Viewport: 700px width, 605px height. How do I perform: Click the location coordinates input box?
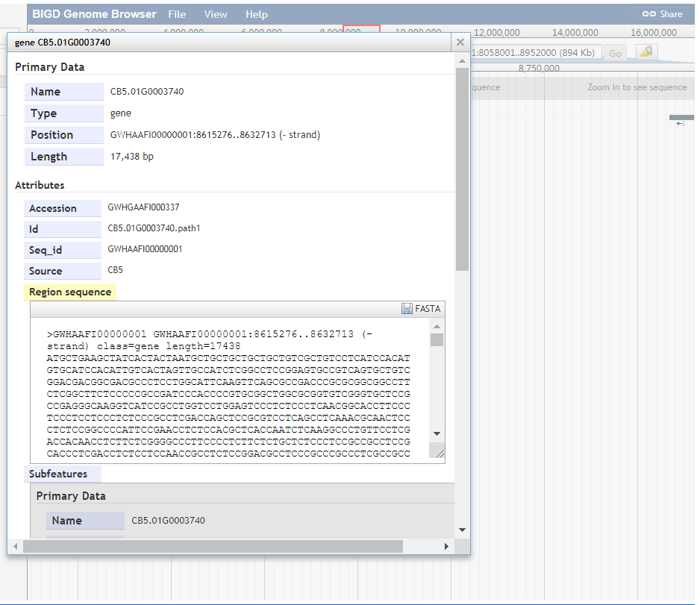(x=536, y=53)
